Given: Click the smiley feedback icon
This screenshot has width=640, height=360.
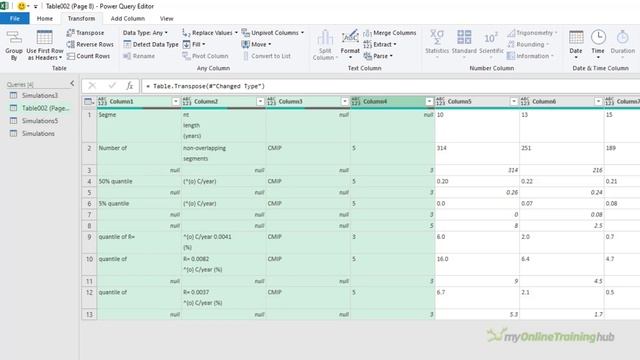Looking at the screenshot, I should 21,6.
